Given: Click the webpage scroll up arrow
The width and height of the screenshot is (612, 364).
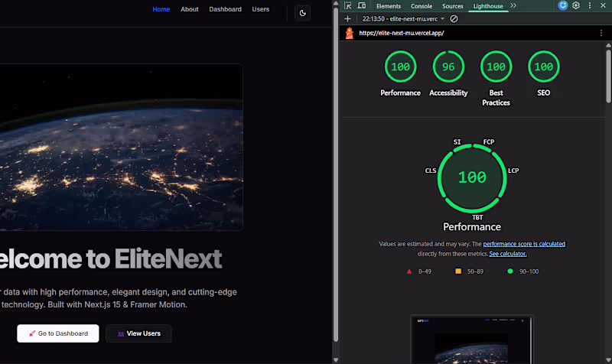Looking at the screenshot, I should [335, 3].
